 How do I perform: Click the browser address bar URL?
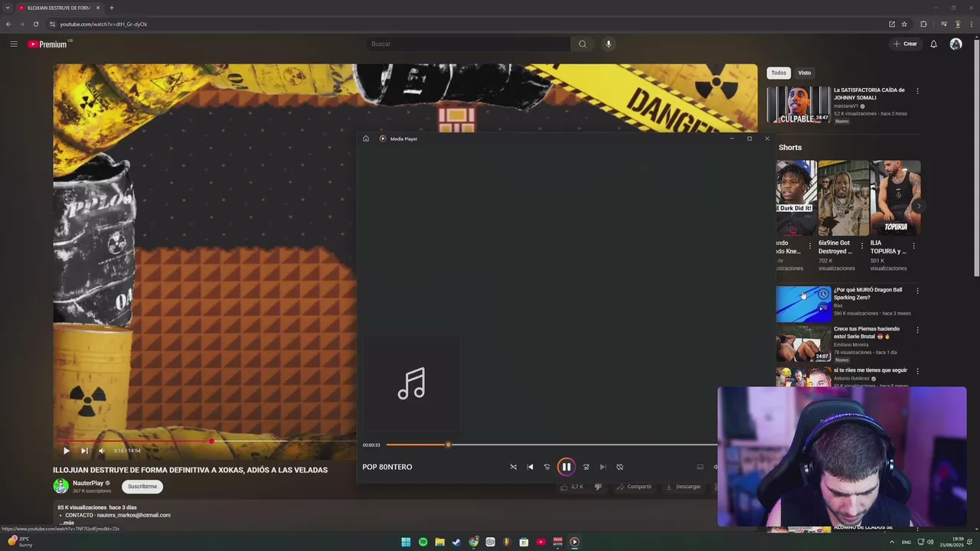point(103,24)
